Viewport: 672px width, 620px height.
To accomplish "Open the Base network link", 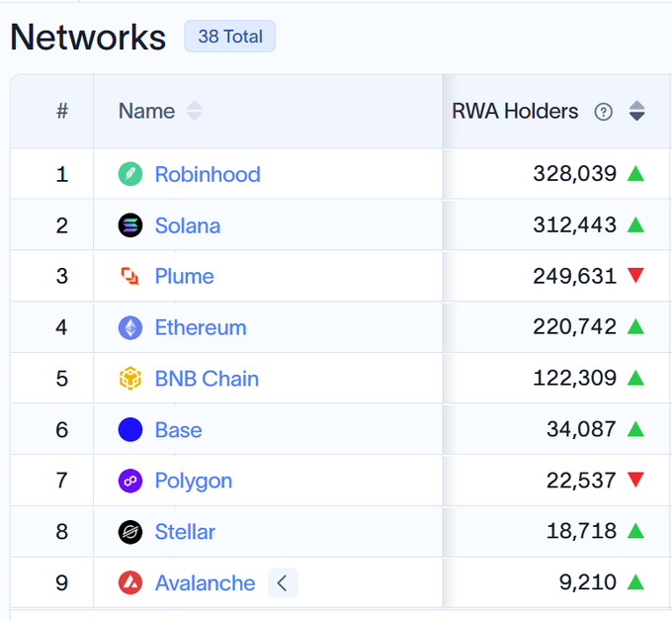I will tap(178, 430).
